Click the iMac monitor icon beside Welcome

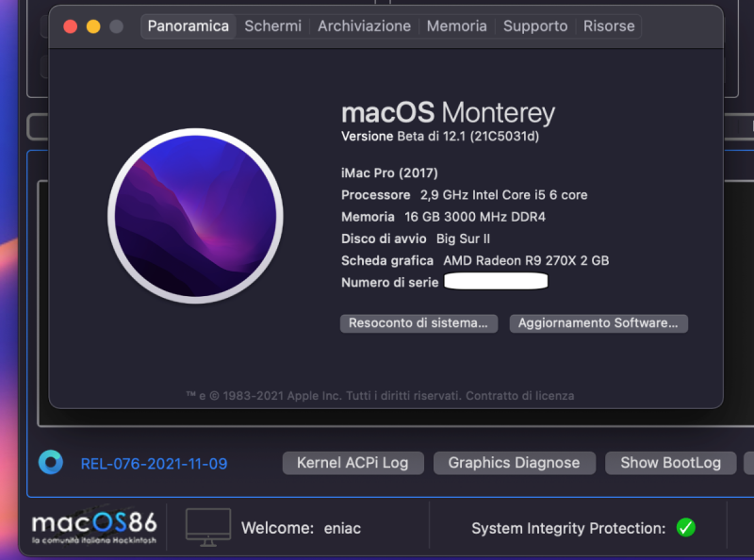208,527
